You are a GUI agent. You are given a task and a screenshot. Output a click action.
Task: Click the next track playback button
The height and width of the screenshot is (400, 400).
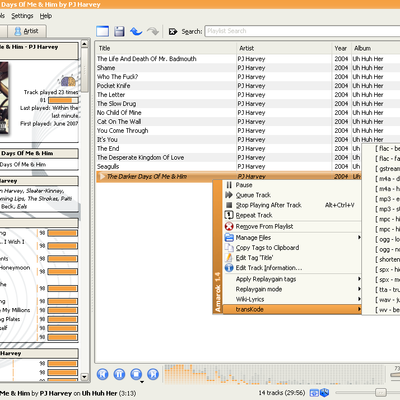click(x=153, y=374)
